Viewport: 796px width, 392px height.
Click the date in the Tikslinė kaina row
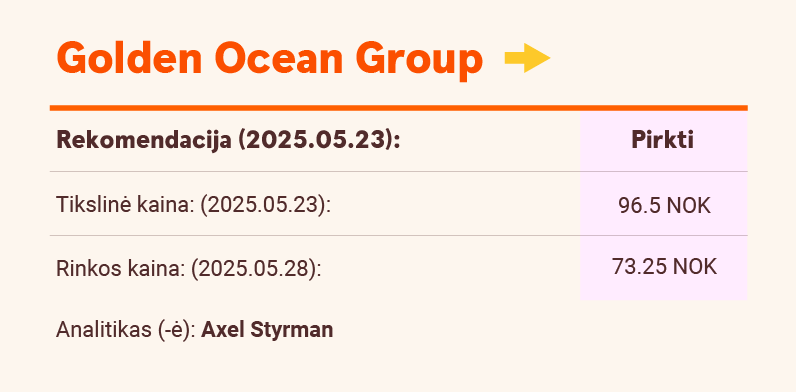tap(265, 205)
